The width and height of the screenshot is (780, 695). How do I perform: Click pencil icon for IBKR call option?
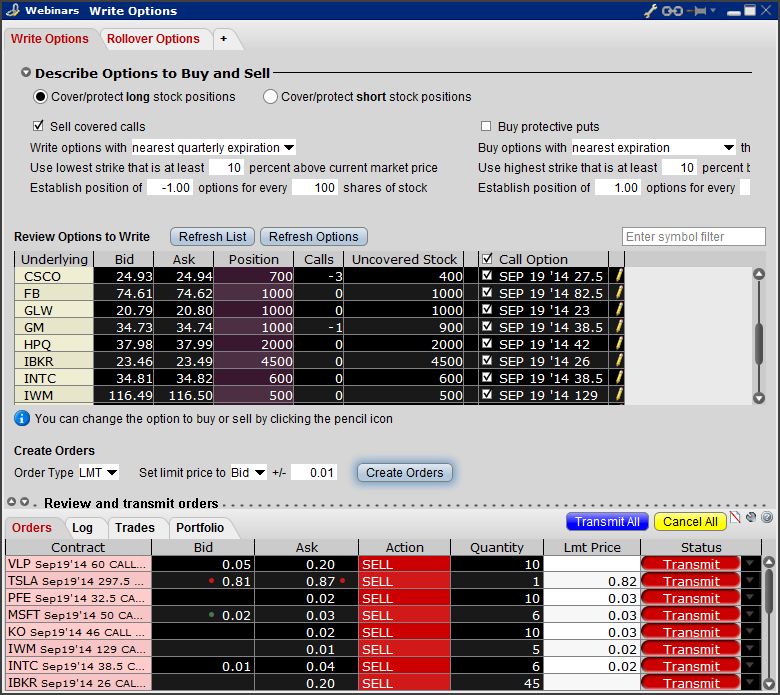coord(618,361)
